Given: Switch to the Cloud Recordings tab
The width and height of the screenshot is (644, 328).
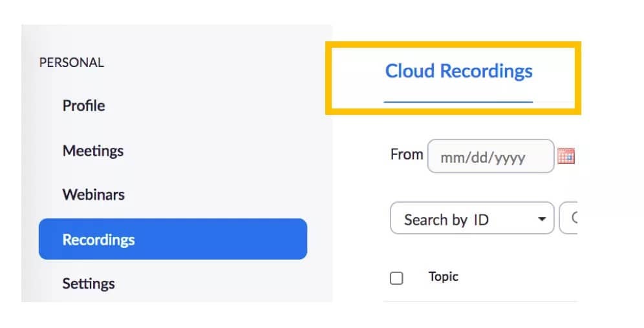Looking at the screenshot, I should pyautogui.click(x=458, y=71).
